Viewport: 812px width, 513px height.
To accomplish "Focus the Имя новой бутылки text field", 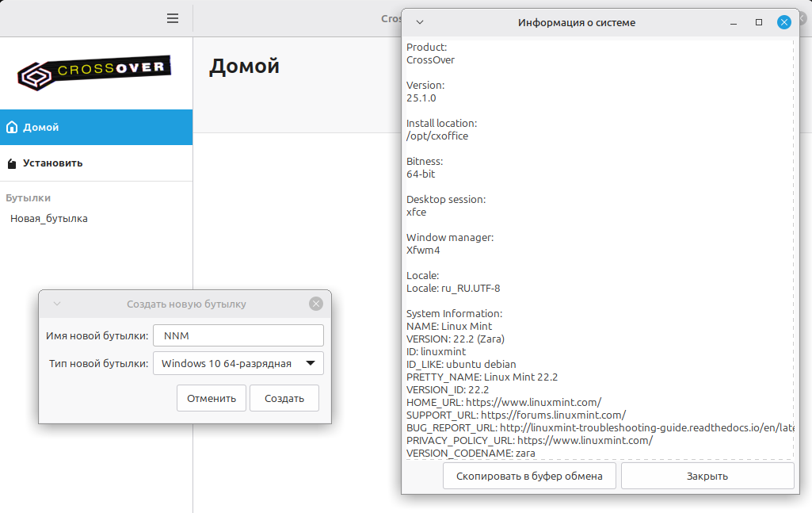I will 238,335.
